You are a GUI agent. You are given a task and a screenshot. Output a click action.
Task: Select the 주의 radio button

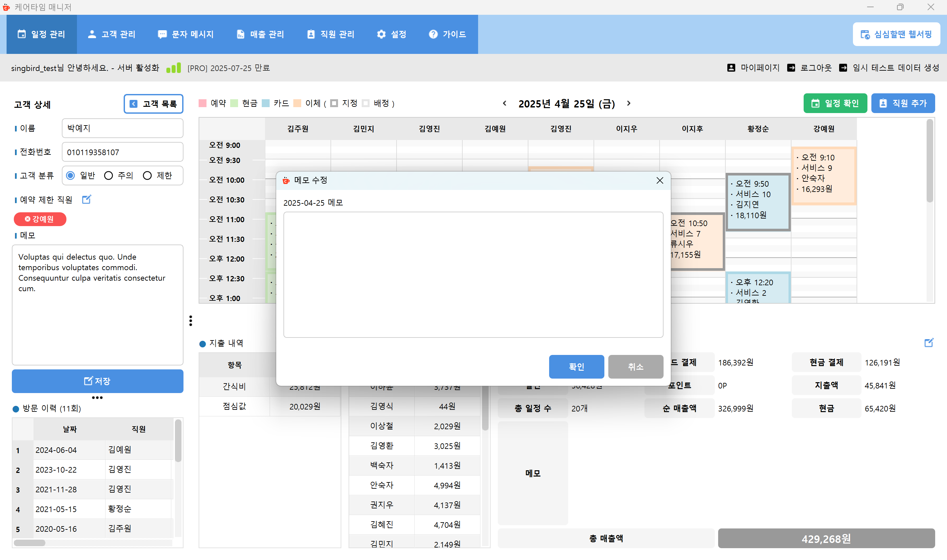[x=109, y=175]
